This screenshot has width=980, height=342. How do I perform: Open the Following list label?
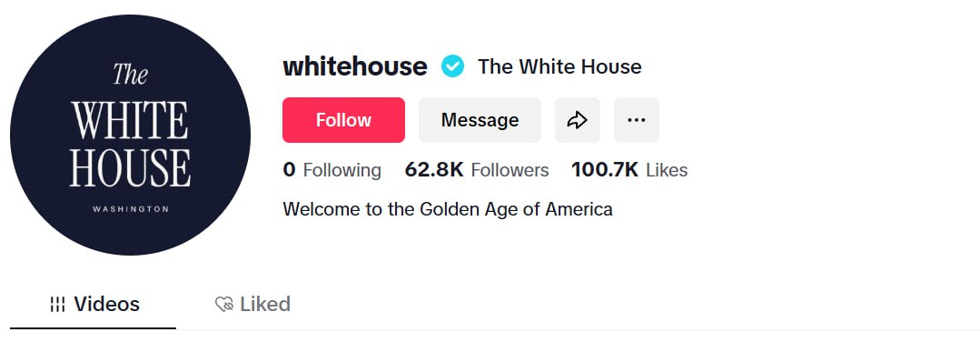click(342, 170)
